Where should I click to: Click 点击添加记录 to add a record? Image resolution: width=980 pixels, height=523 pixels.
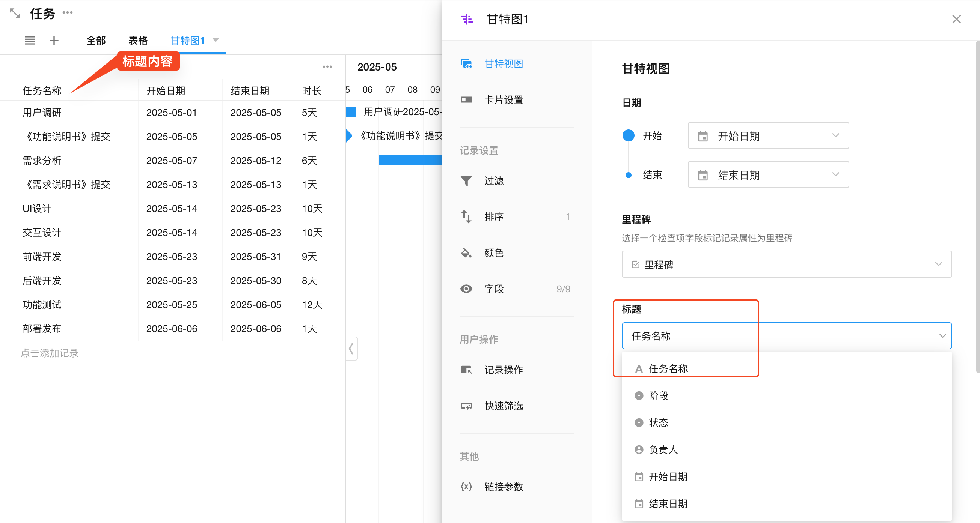(50, 353)
